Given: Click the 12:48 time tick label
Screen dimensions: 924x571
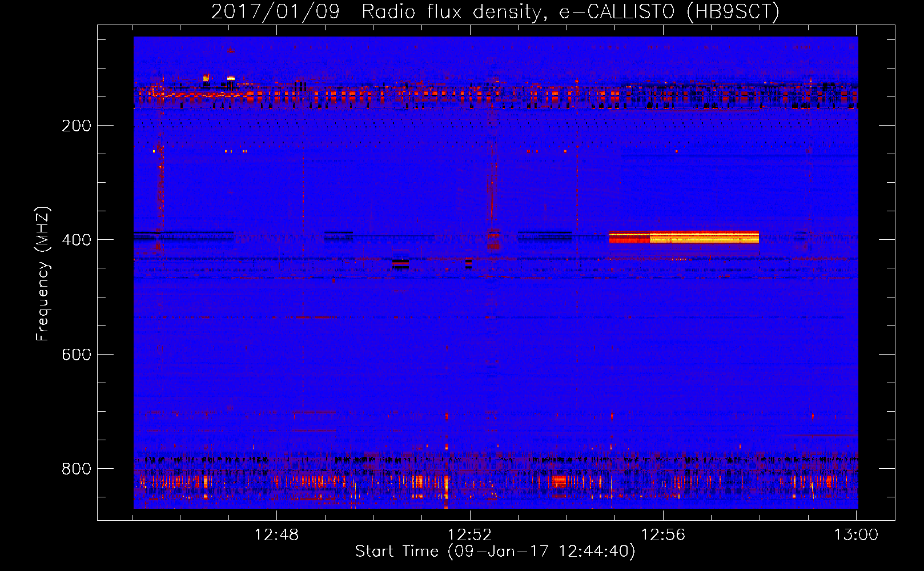Looking at the screenshot, I should (276, 535).
